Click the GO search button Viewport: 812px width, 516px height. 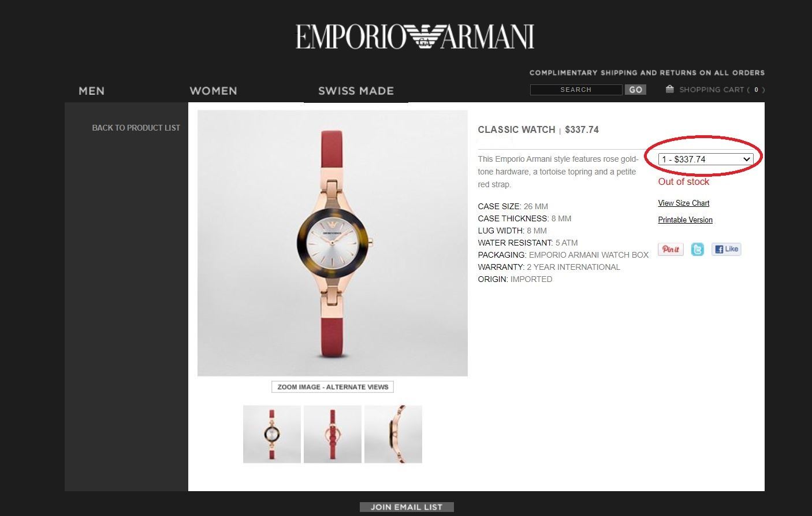click(635, 90)
